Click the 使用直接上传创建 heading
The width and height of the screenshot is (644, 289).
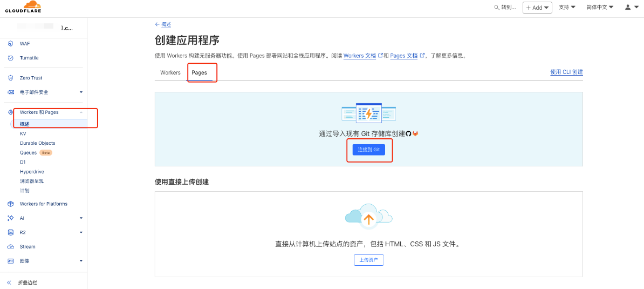pos(182,182)
